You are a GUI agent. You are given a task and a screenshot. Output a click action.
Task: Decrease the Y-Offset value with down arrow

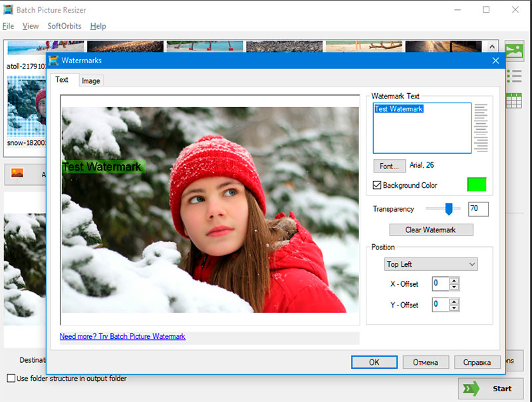pyautogui.click(x=454, y=308)
